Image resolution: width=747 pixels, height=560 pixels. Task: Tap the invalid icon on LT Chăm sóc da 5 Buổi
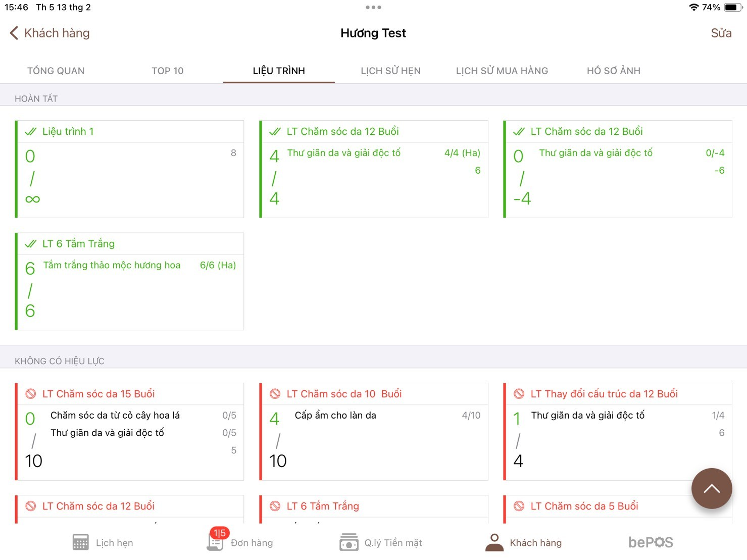[519, 506]
